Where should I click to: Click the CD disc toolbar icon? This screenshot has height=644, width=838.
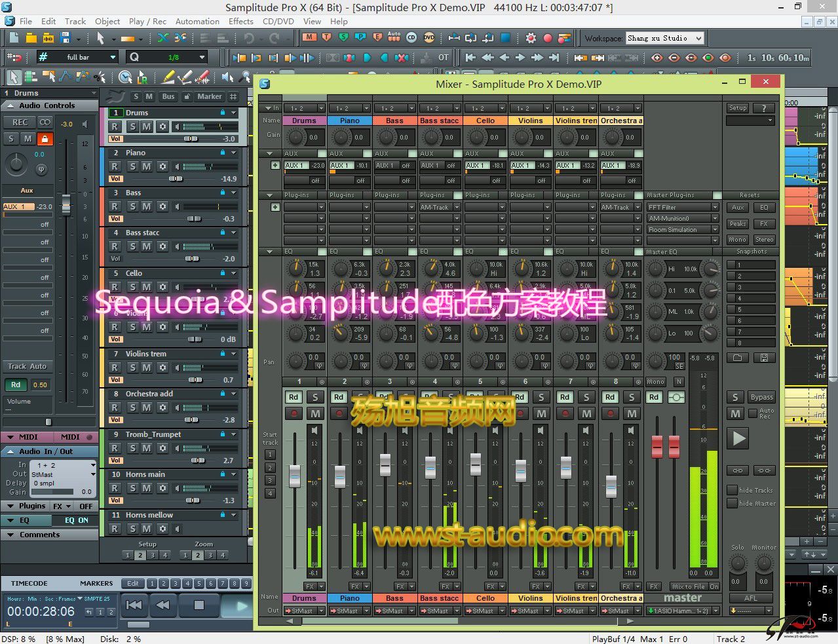[411, 37]
